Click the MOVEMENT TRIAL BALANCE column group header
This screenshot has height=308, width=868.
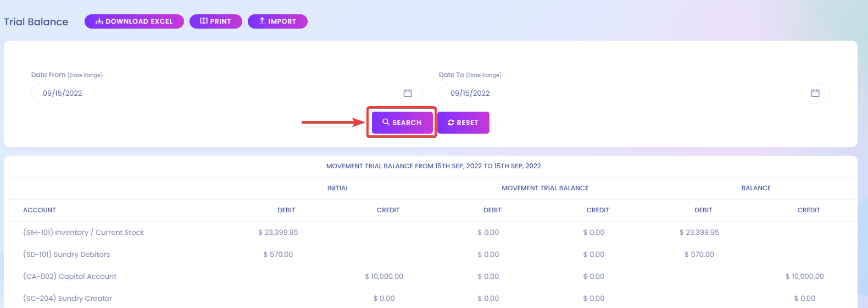pos(545,188)
